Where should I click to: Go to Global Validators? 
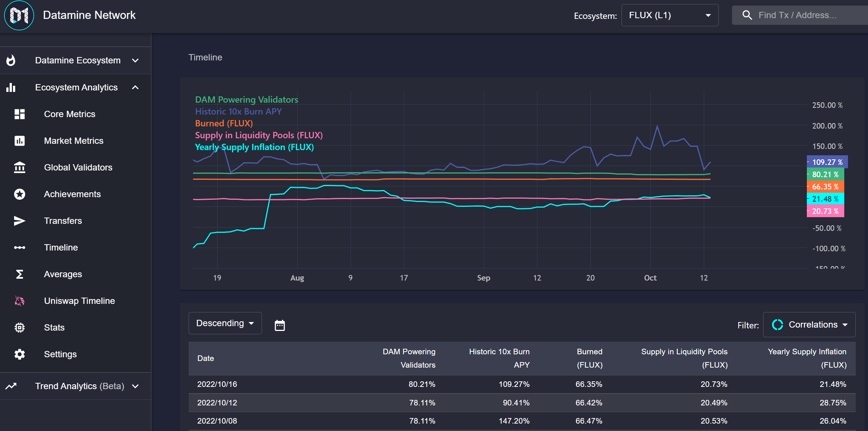[x=78, y=168]
